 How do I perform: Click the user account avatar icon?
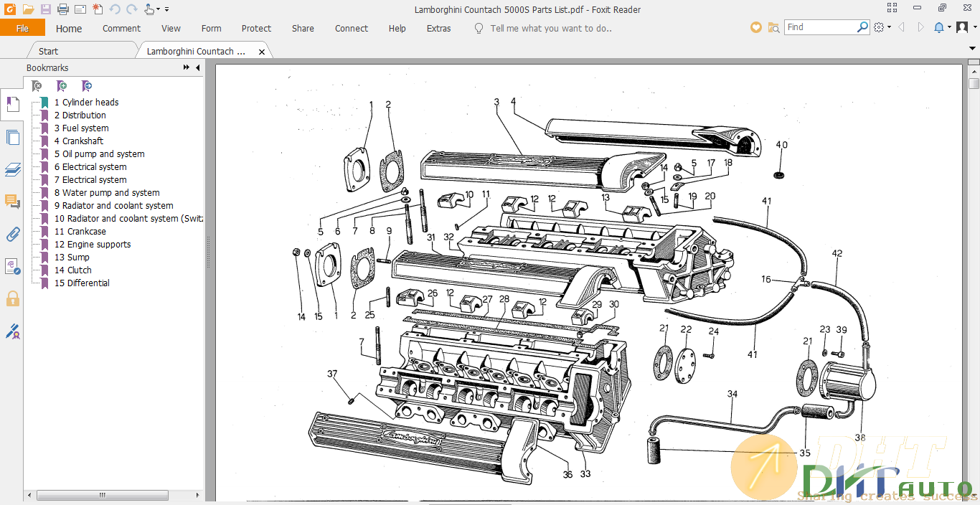pyautogui.click(x=962, y=27)
